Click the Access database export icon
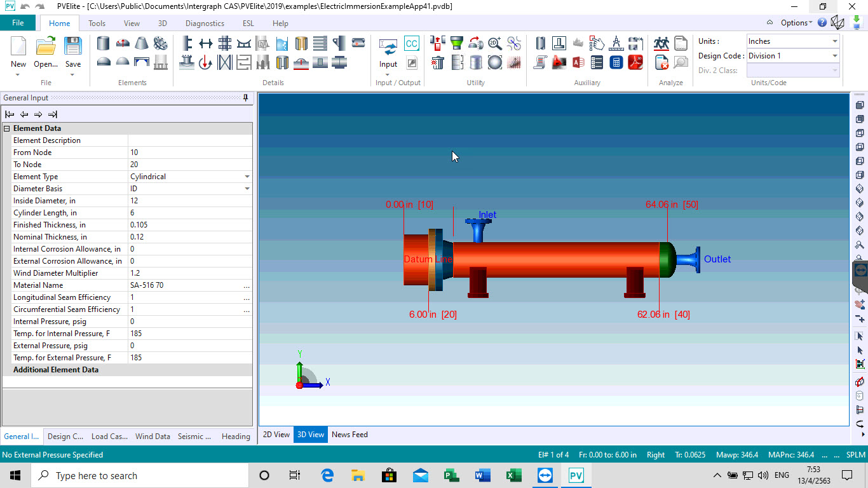 click(578, 62)
